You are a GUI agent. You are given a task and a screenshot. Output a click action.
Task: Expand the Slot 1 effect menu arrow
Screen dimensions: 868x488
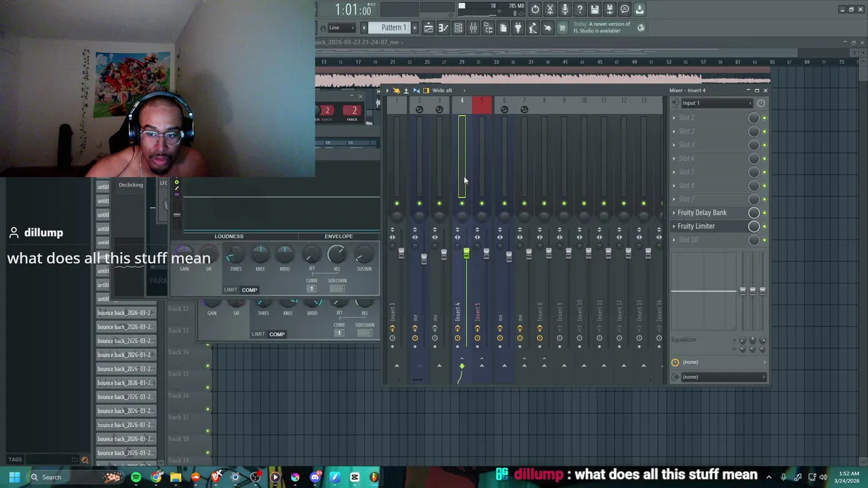(674, 118)
